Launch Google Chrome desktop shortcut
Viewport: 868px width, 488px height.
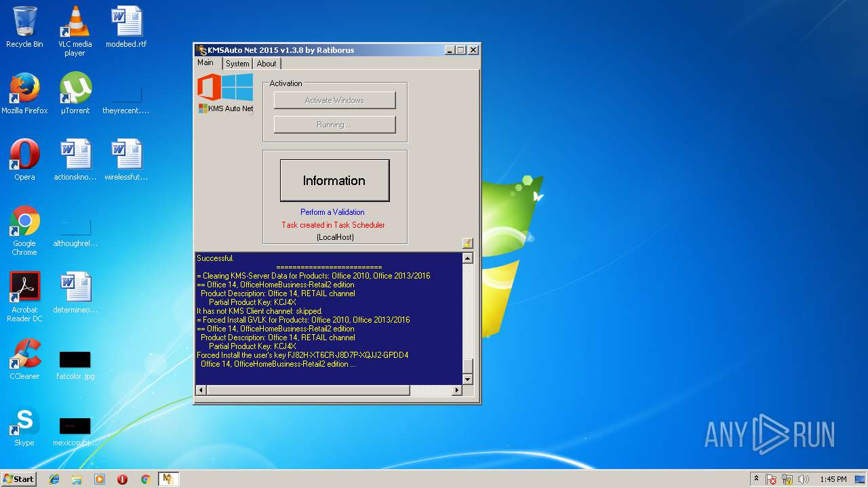pyautogui.click(x=24, y=230)
